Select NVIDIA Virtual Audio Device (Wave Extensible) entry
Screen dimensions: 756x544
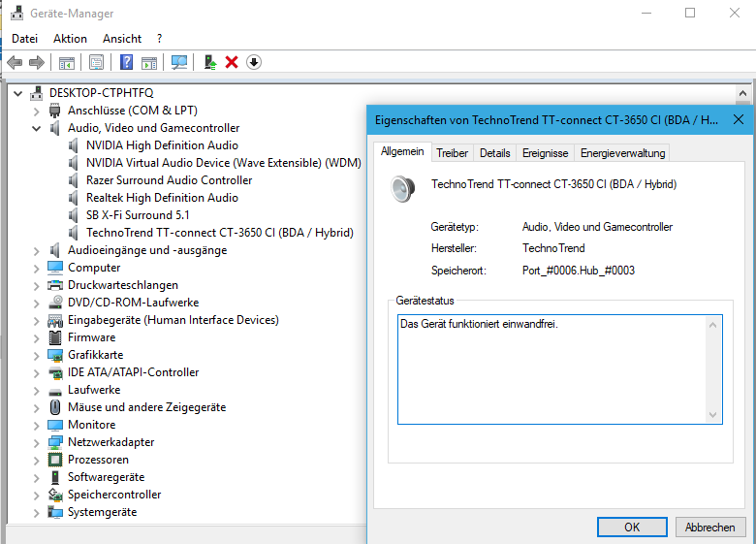pyautogui.click(x=224, y=163)
